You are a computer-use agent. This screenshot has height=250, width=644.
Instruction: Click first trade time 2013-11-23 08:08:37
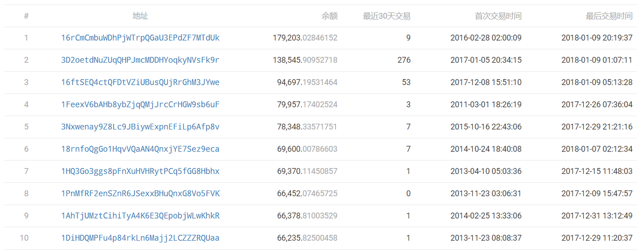click(x=486, y=238)
